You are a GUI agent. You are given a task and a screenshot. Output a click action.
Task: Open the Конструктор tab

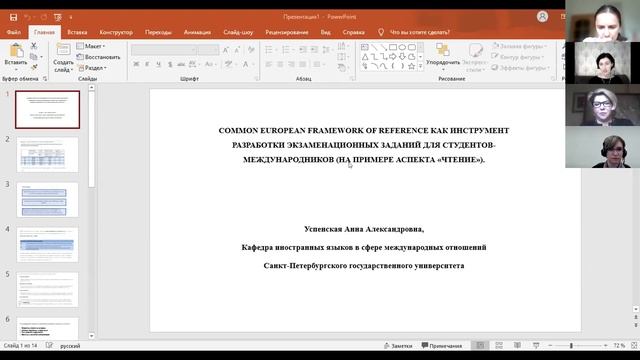(x=116, y=32)
